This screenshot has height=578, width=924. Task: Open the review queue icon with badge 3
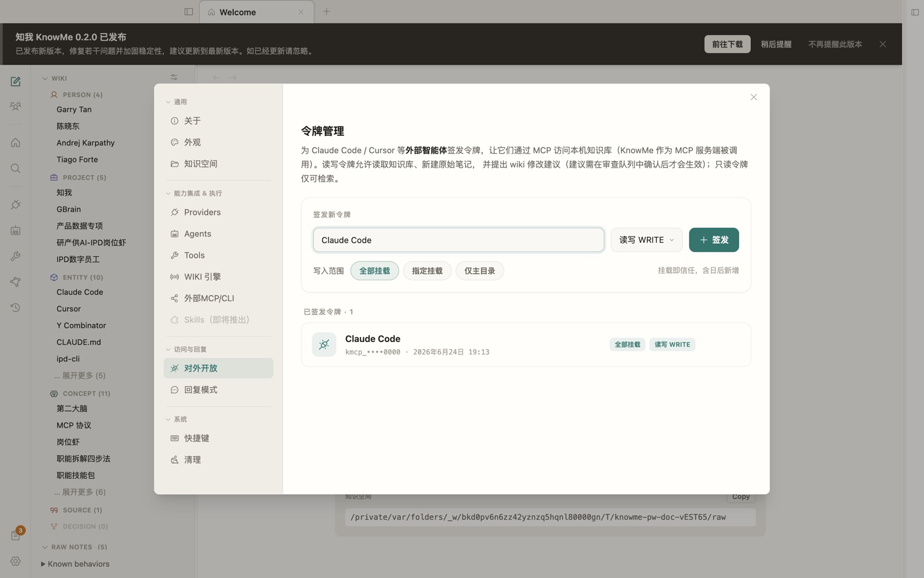pyautogui.click(x=16, y=535)
